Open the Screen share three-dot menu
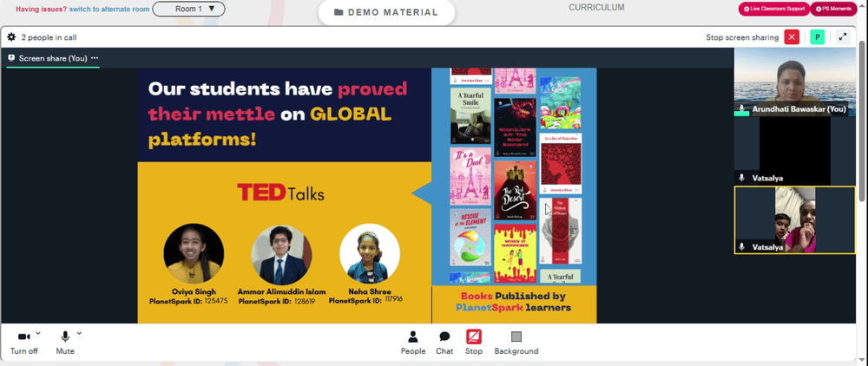868x366 pixels. point(95,58)
